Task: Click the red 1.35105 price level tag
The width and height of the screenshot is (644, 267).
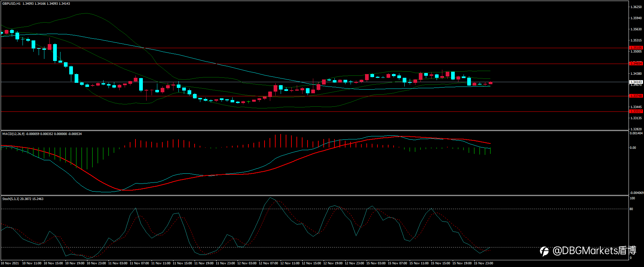Action: click(x=636, y=48)
